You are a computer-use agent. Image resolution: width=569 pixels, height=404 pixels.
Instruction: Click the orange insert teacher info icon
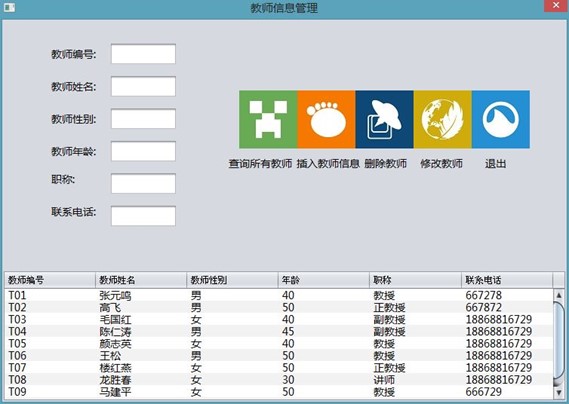tap(326, 119)
